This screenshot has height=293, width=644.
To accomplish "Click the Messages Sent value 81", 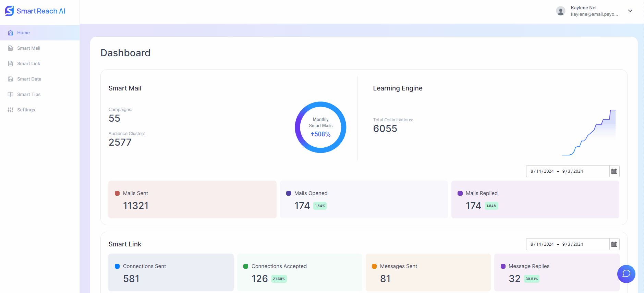I will tap(385, 279).
